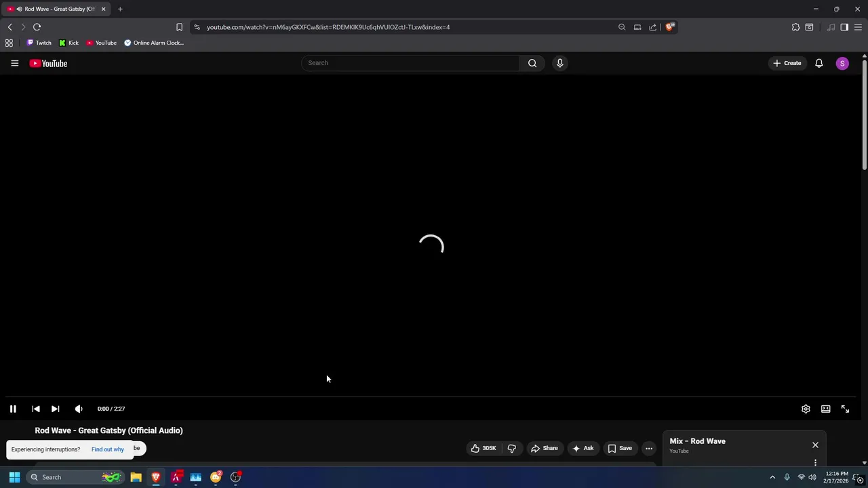The image size is (868, 488).
Task: Click the YouTube search magnifier button
Action: click(532, 63)
